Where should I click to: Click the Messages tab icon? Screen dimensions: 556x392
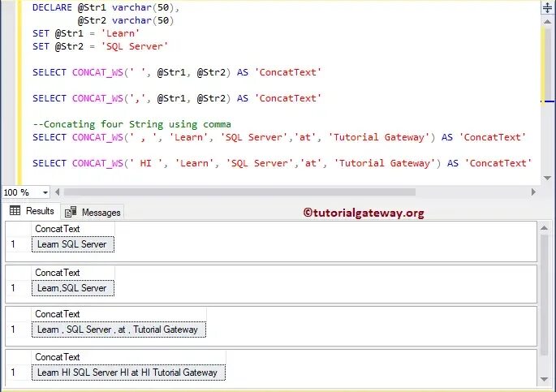[x=71, y=212]
